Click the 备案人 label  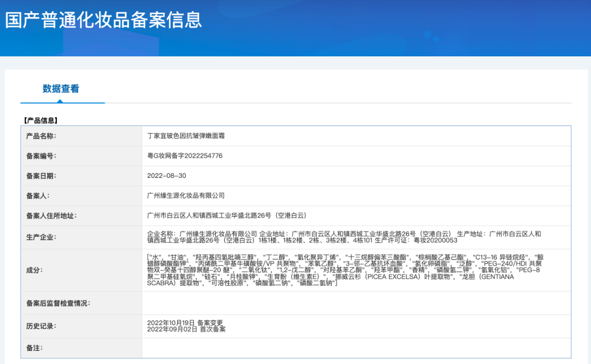pyautogui.click(x=38, y=196)
